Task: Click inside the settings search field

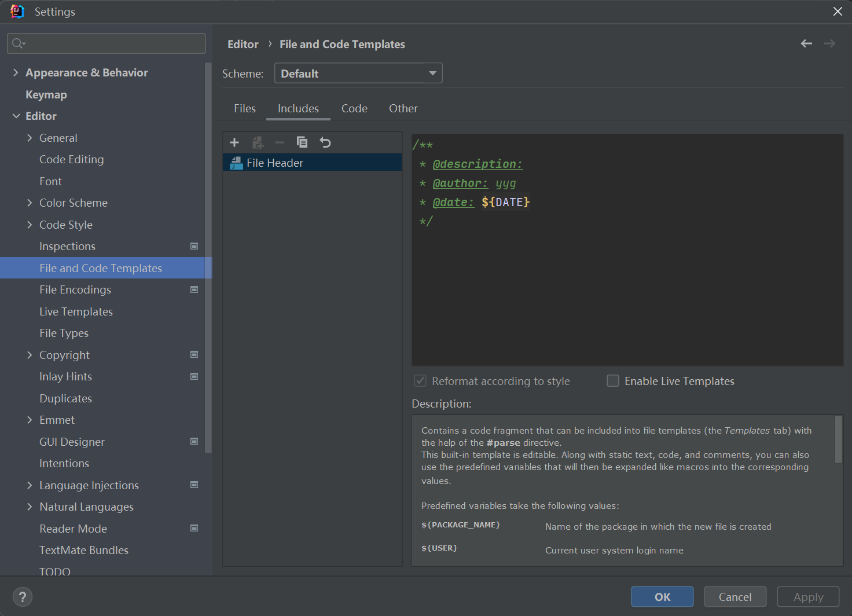Action: [106, 43]
